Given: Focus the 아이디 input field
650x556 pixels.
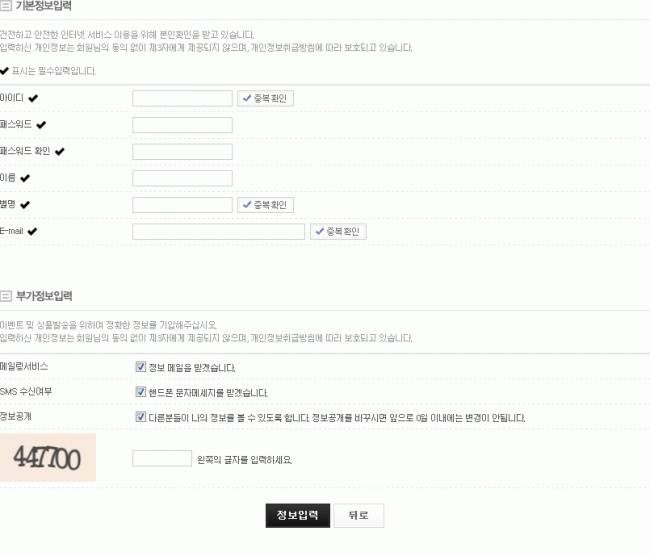Looking at the screenshot, I should [x=182, y=98].
